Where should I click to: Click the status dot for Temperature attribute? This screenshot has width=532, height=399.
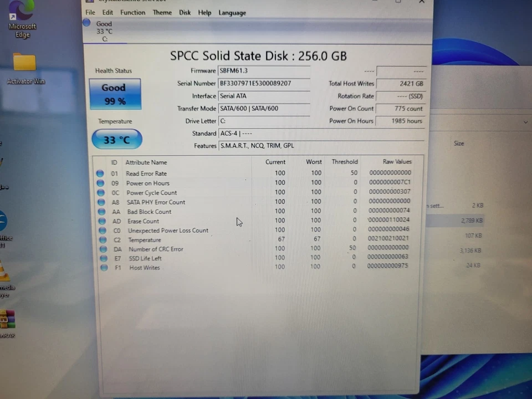(x=103, y=240)
